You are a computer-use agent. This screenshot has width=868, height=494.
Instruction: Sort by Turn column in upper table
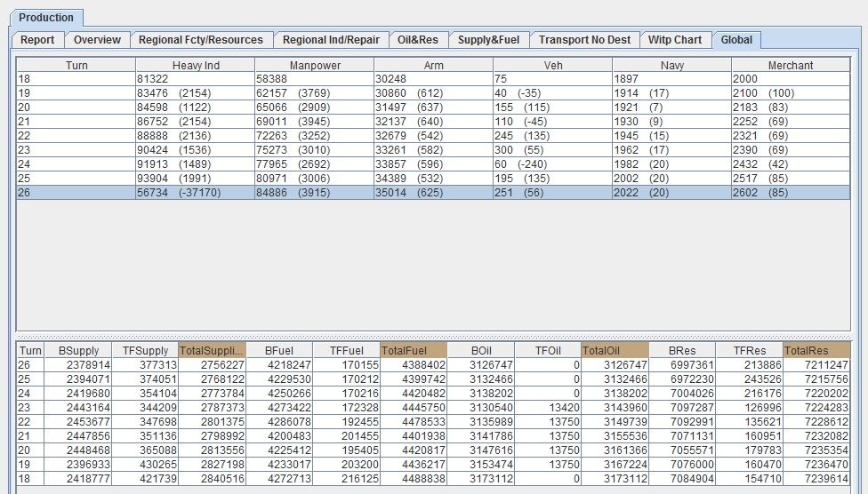click(76, 65)
